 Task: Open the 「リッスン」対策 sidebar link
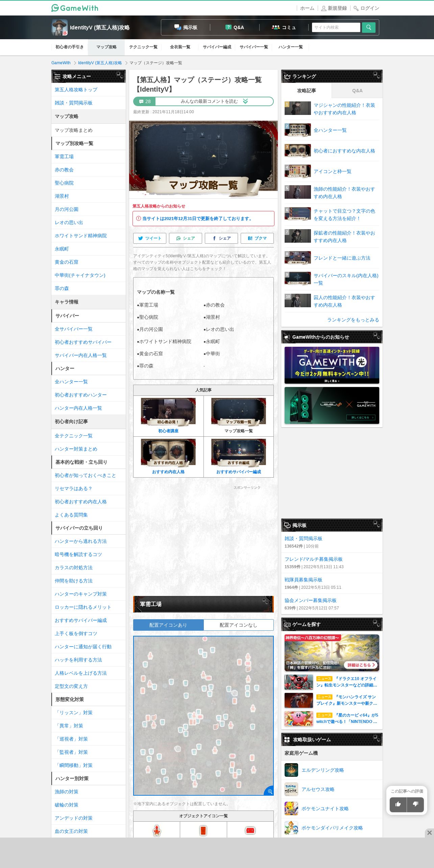89,713
